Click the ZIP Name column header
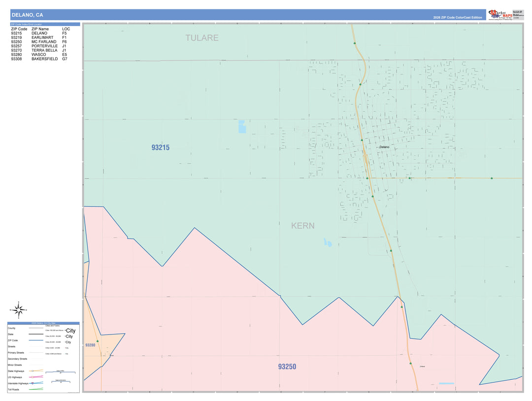This screenshot has width=532, height=401. pos(40,29)
